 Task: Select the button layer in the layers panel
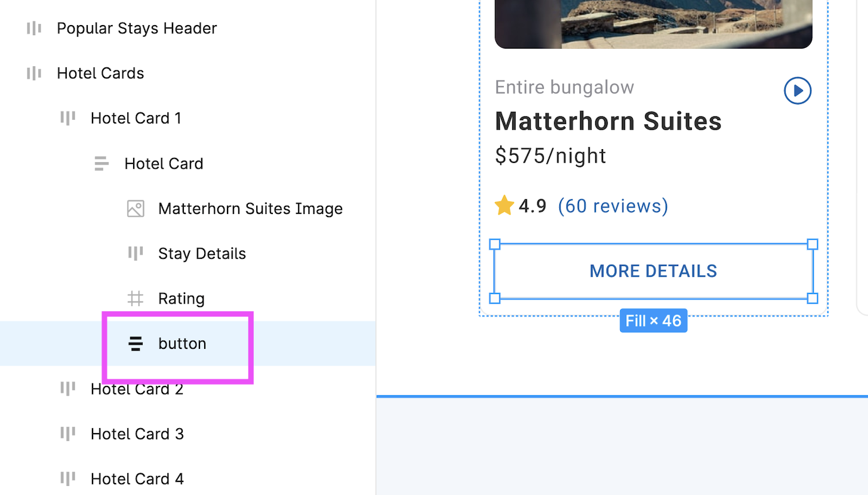(x=183, y=344)
